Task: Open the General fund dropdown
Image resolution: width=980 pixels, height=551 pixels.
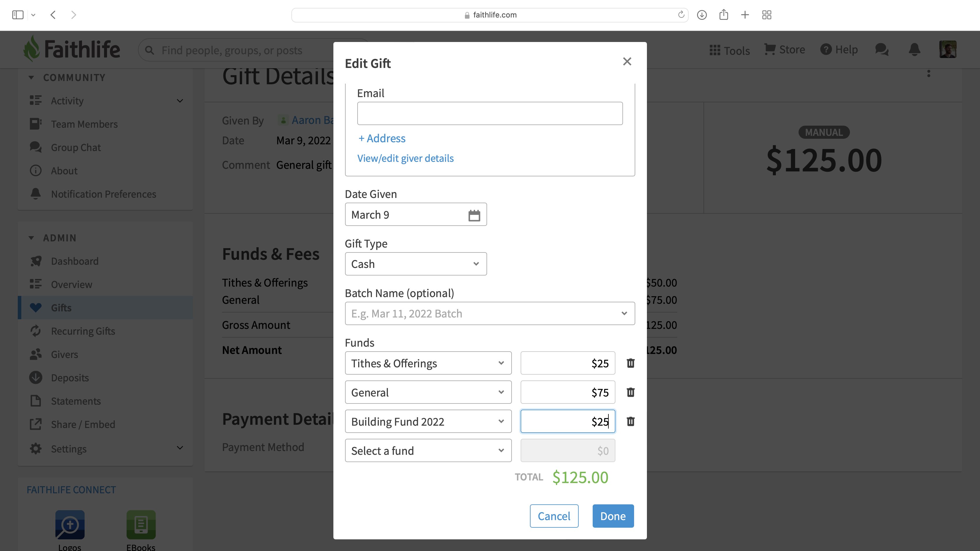Action: coord(428,392)
